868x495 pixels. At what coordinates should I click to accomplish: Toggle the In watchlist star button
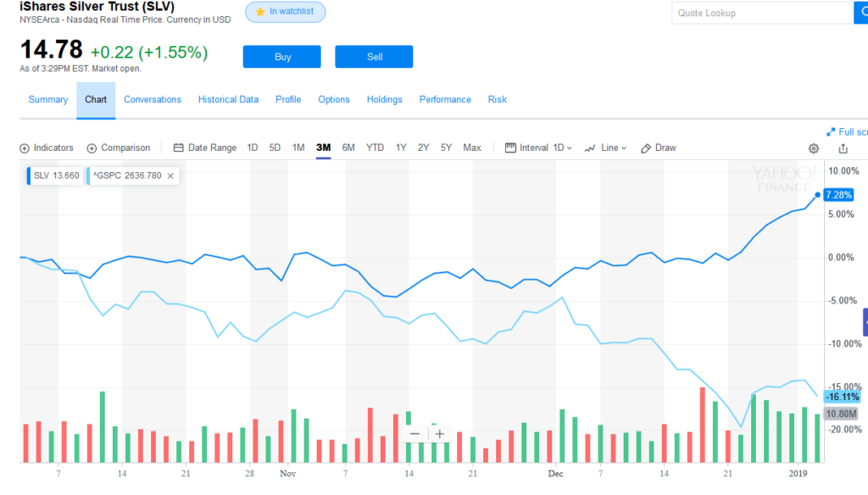point(285,12)
